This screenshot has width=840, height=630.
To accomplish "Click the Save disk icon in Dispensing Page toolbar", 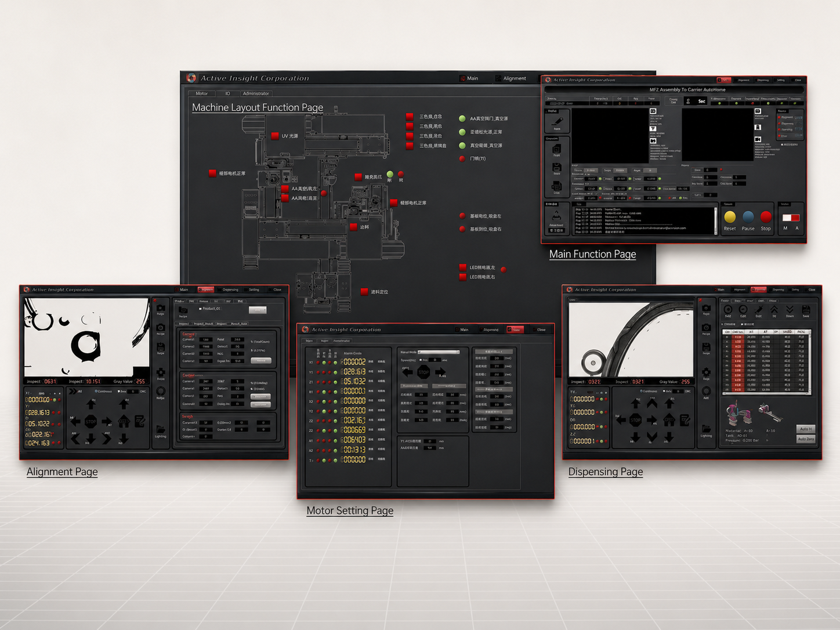I will (x=806, y=310).
